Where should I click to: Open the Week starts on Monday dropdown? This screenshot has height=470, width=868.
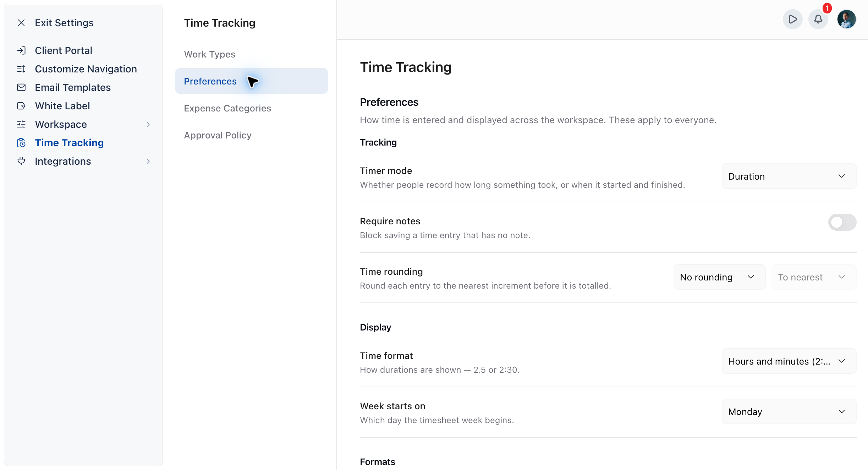click(x=789, y=411)
